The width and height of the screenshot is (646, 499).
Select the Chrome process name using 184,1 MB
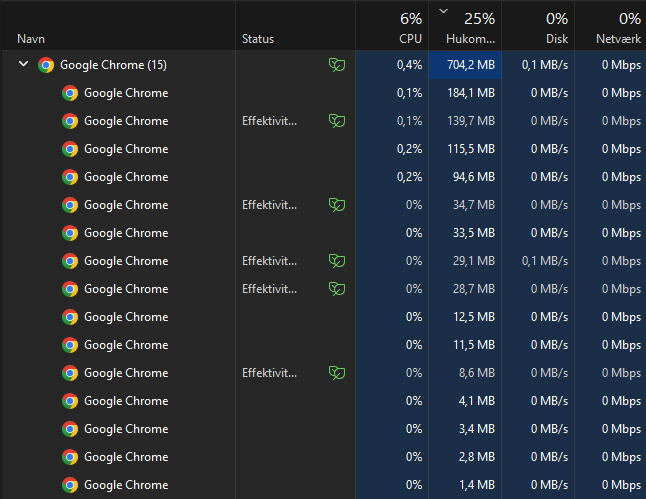coord(126,93)
